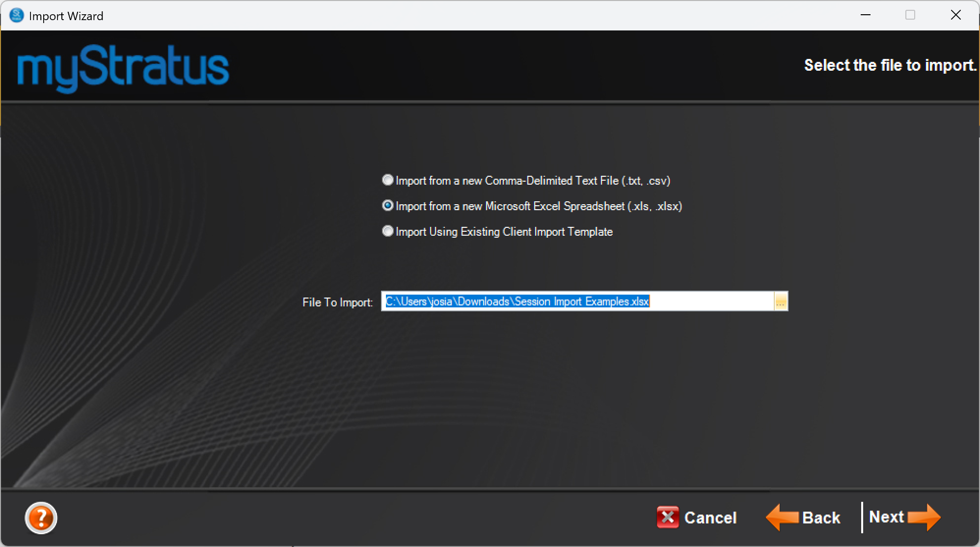Click 'Select the file to import.' heading
980x547 pixels.
pos(890,65)
